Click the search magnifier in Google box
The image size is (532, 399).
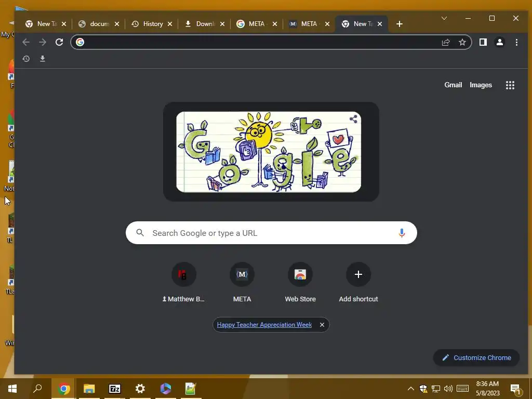[x=140, y=233]
